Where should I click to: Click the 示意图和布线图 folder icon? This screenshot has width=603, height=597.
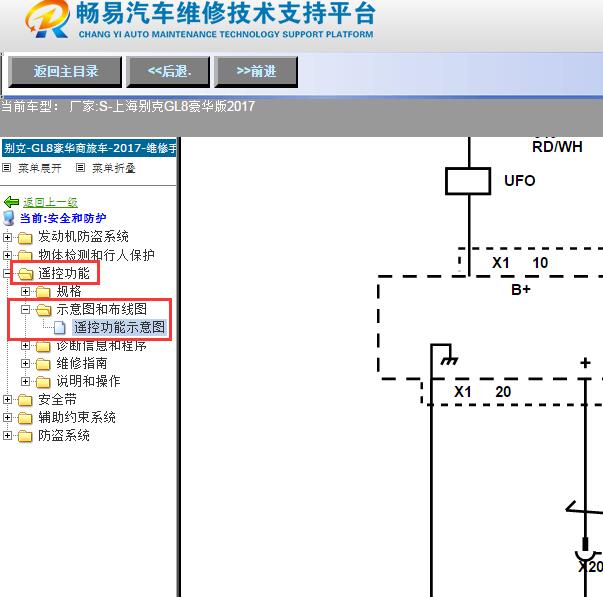pos(43,310)
